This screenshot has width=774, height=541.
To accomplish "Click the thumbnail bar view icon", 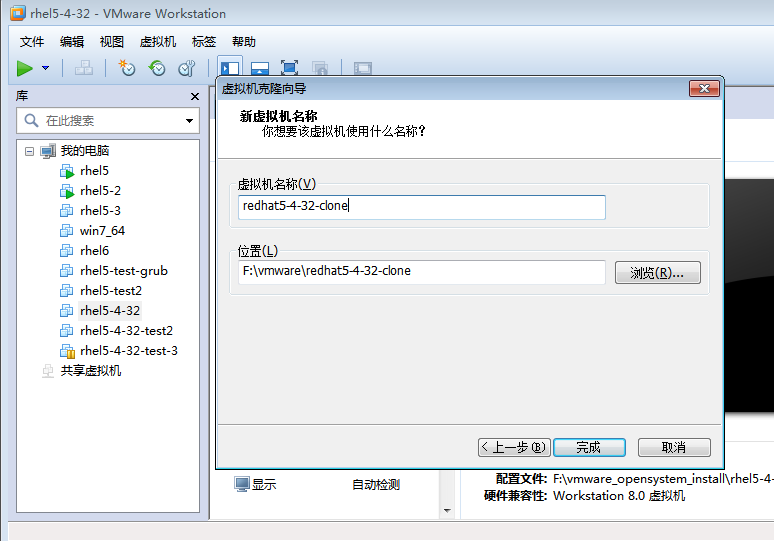I will (260, 68).
